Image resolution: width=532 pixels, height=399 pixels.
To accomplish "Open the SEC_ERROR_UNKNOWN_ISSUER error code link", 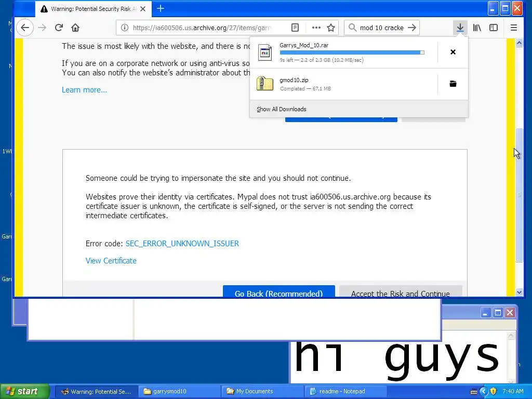I will pos(182,244).
